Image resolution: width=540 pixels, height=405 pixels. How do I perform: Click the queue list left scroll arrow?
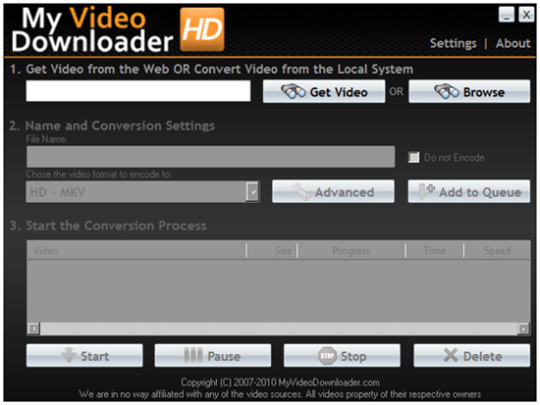coord(34,329)
